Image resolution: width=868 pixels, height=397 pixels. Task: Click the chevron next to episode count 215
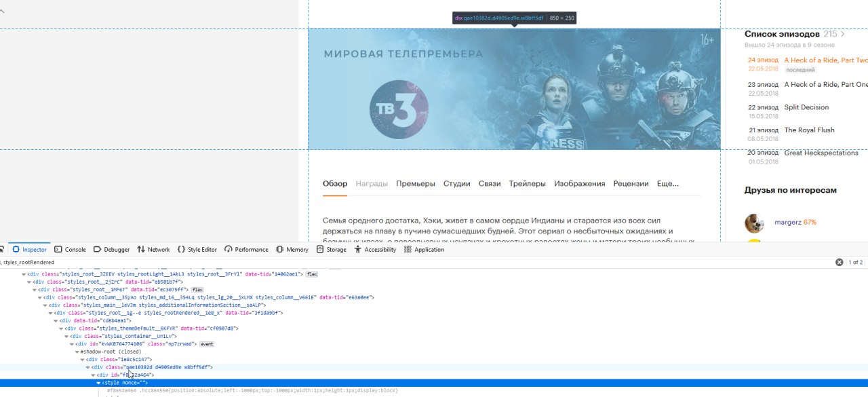point(843,34)
